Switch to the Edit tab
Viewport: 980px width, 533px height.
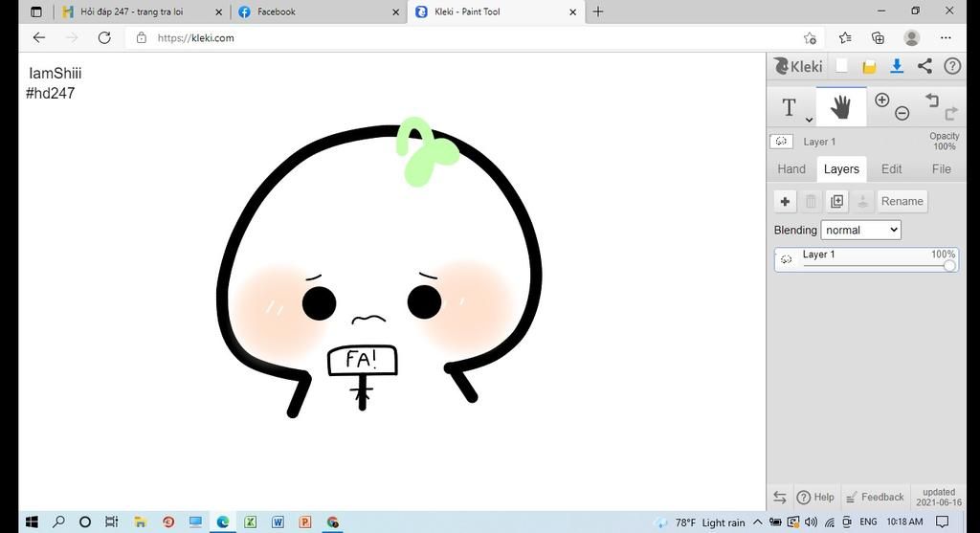pyautogui.click(x=891, y=168)
